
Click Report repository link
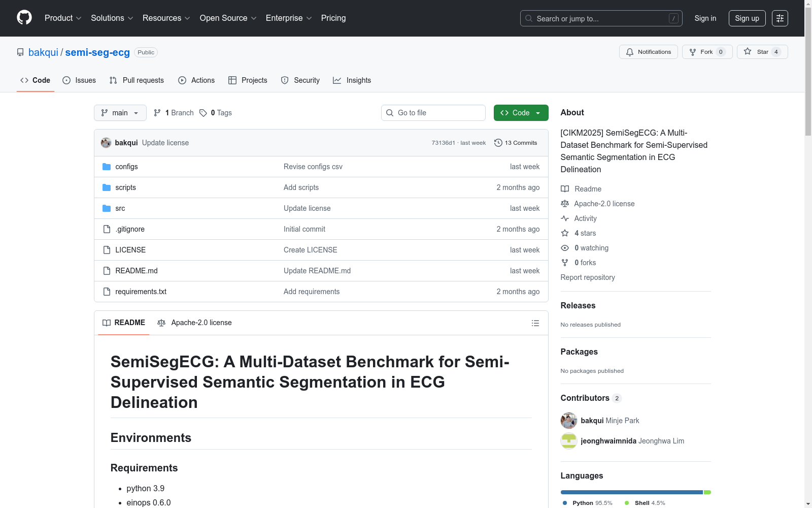coord(588,277)
